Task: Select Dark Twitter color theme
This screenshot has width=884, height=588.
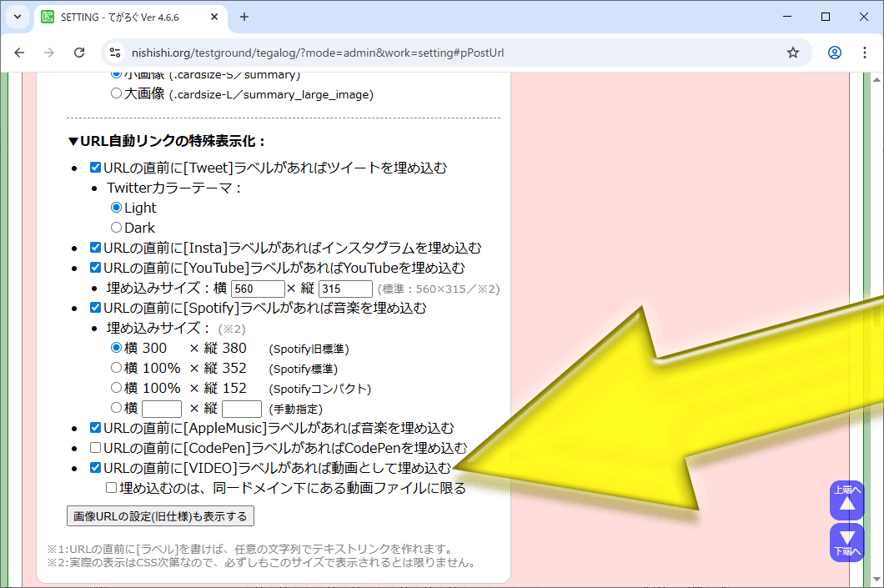Action: click(x=117, y=228)
